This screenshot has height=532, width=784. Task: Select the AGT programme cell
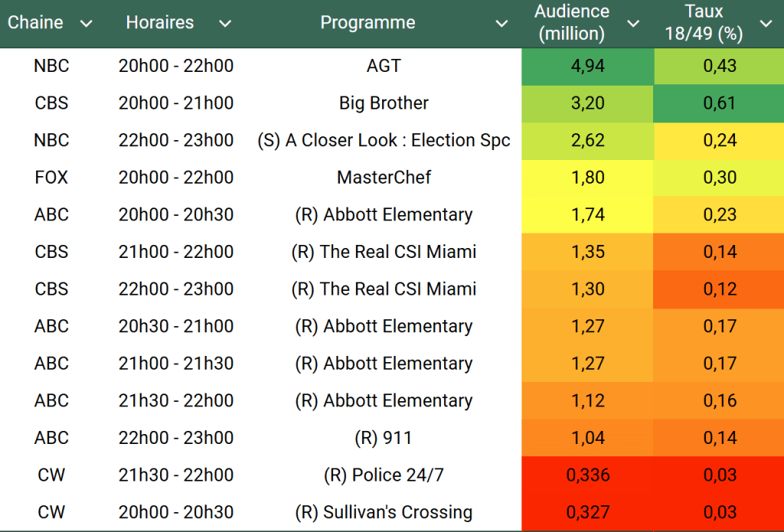384,66
